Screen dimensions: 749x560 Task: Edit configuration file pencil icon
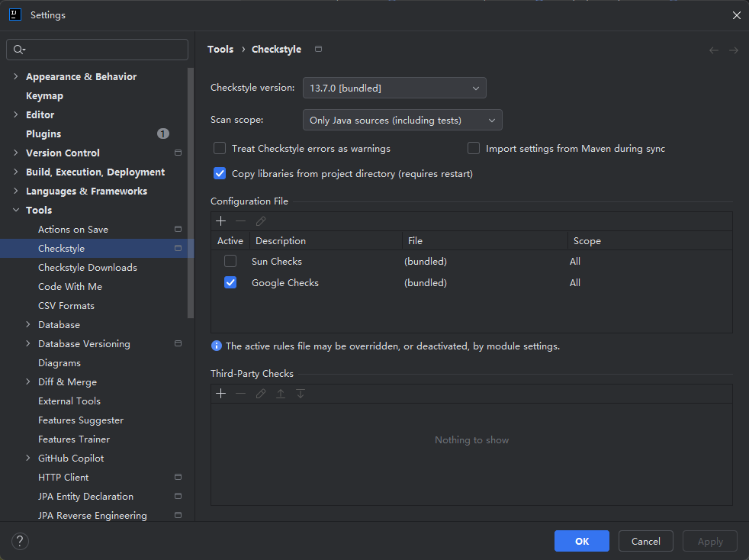pos(261,221)
